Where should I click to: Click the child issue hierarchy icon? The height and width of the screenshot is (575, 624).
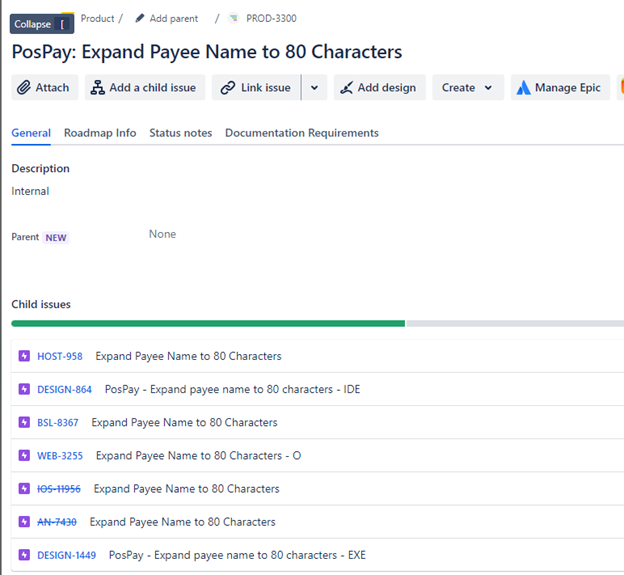point(98,88)
